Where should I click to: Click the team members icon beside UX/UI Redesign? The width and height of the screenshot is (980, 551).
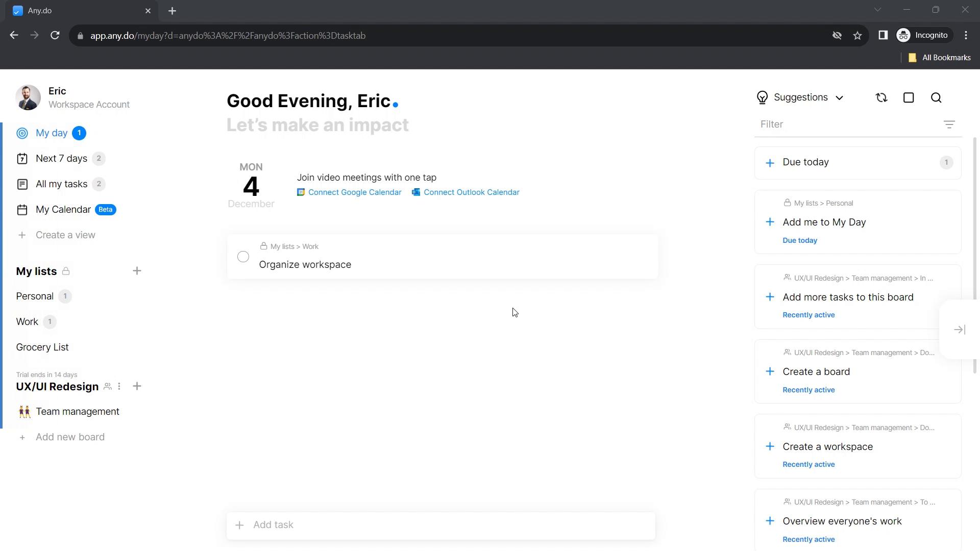[x=107, y=386]
